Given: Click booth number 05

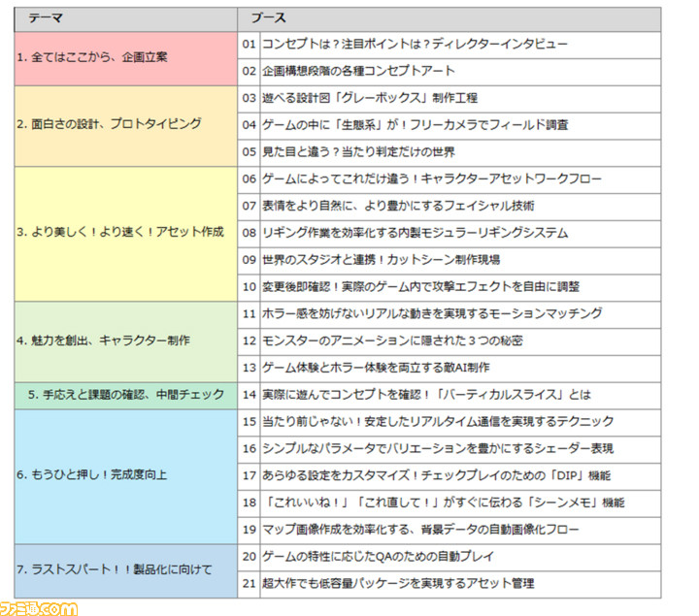Looking at the screenshot, I should 250,152.
